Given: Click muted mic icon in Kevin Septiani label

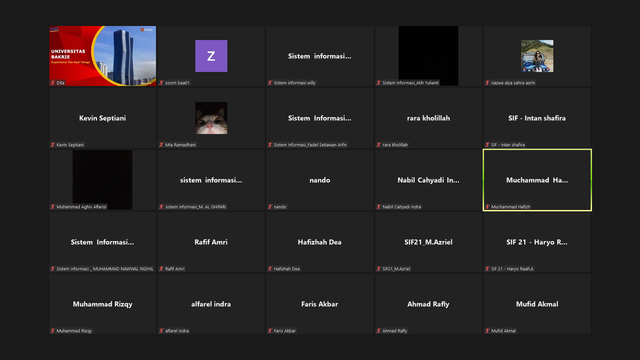Looking at the screenshot, I should pyautogui.click(x=53, y=144).
